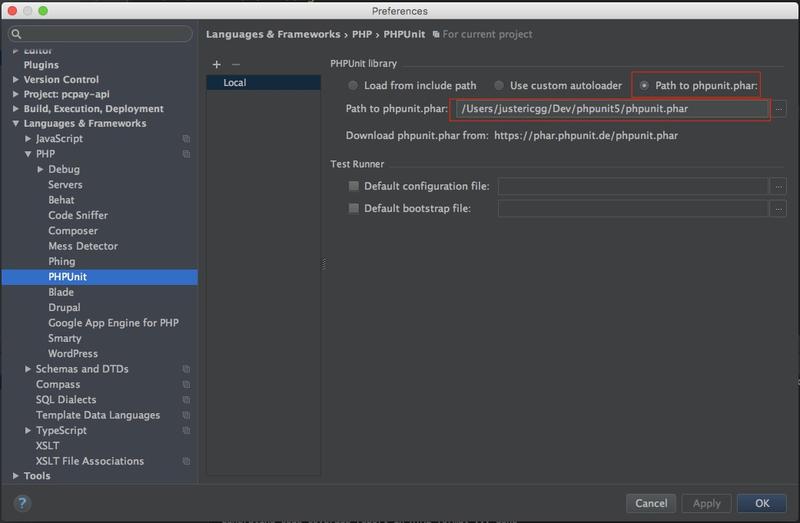Open the Mess Detector settings page
800x523 pixels.
click(x=83, y=246)
